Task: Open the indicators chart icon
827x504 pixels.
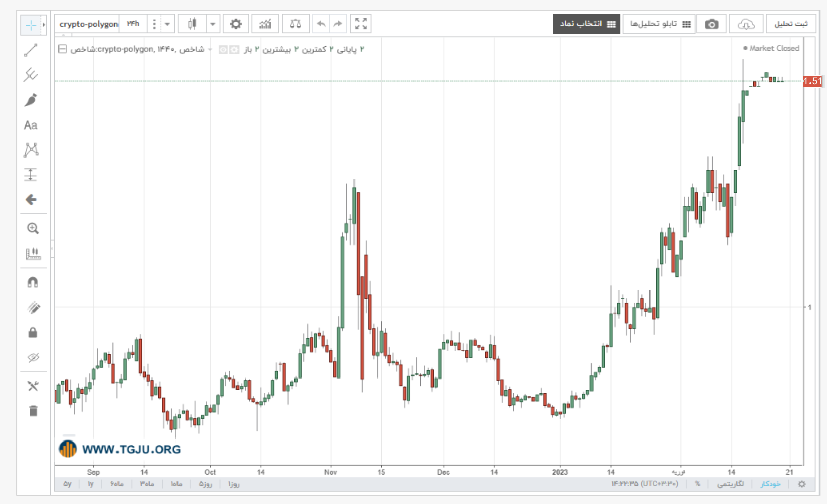Action: [265, 24]
